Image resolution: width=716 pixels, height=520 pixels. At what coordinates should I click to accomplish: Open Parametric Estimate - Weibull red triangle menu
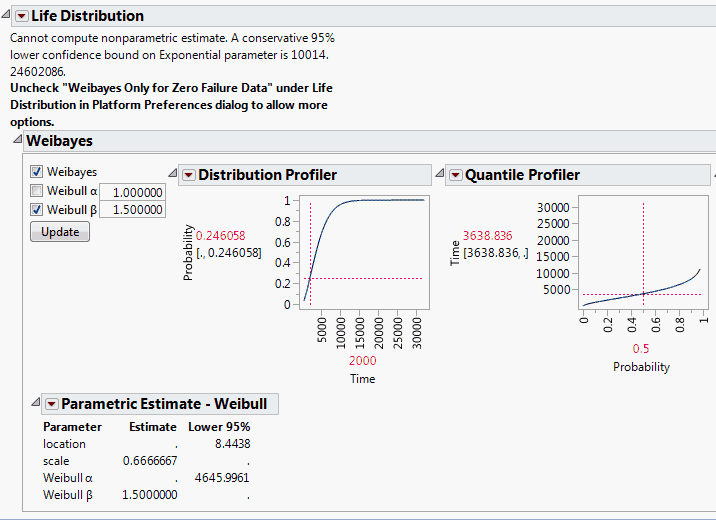pyautogui.click(x=51, y=404)
